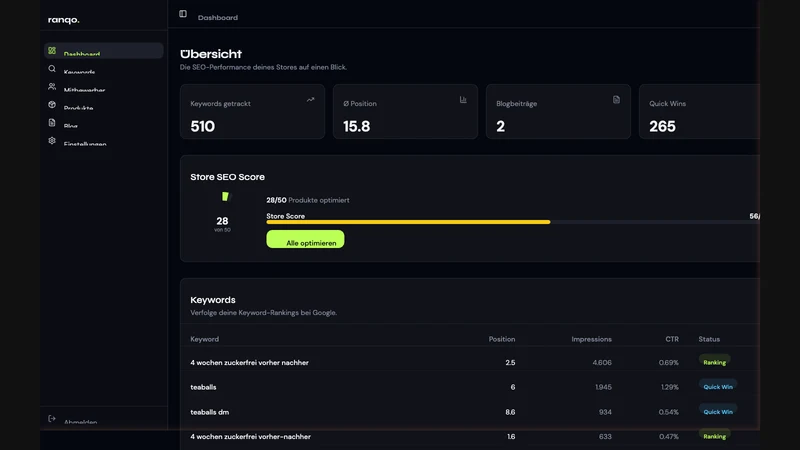Click the Ranking badge for position 1.6
This screenshot has height=450, width=800.
pyautogui.click(x=714, y=436)
